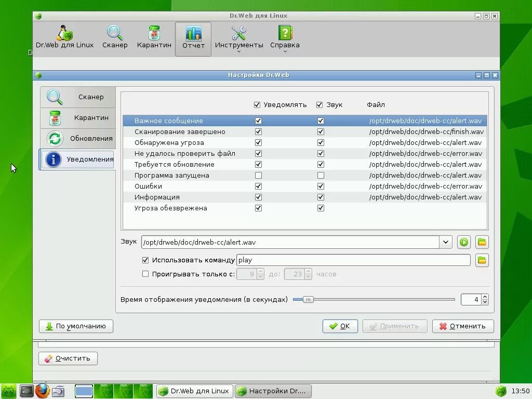Toggle sound checkbox for Ошибки
This screenshot has width=532, height=399.
pos(321,187)
